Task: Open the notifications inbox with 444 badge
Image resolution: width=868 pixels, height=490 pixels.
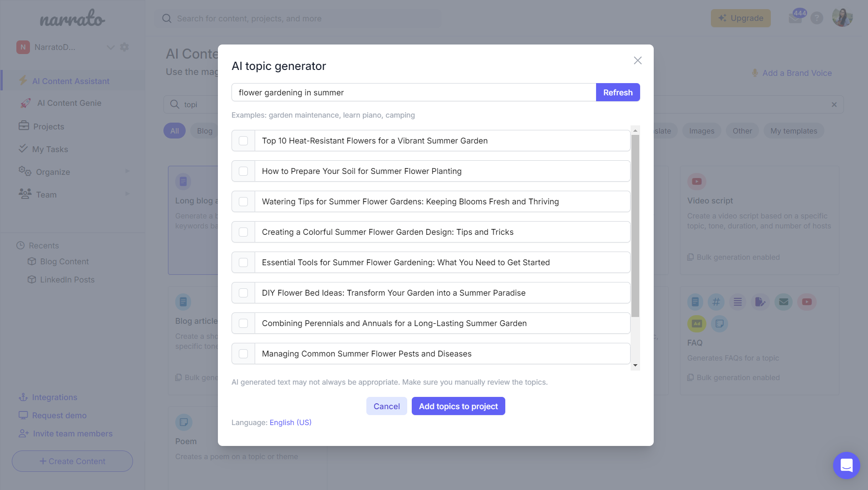Action: (x=794, y=18)
